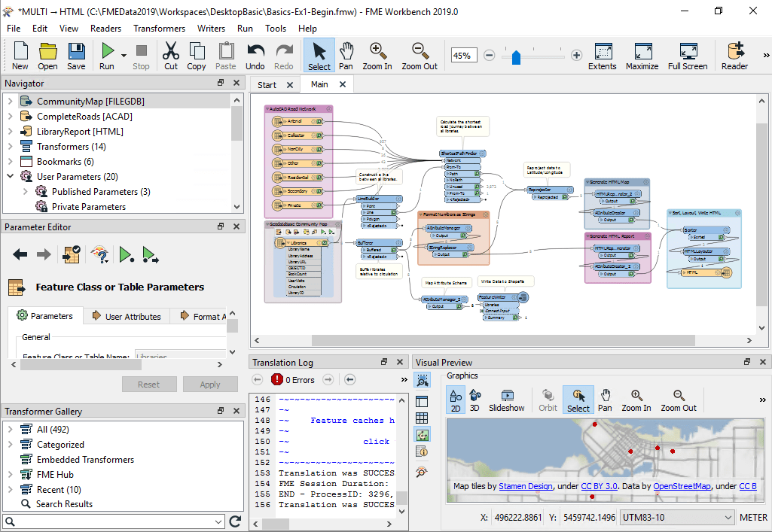The height and width of the screenshot is (532, 772).
Task: Enable the Pan tool in Visual Preview
Action: [x=606, y=400]
